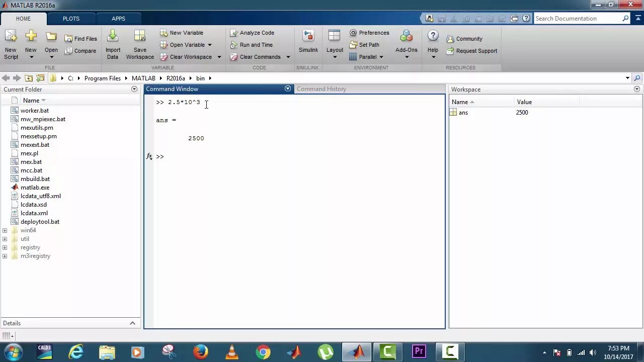Switch to the APPS tab
644x362 pixels.
[x=118, y=19]
